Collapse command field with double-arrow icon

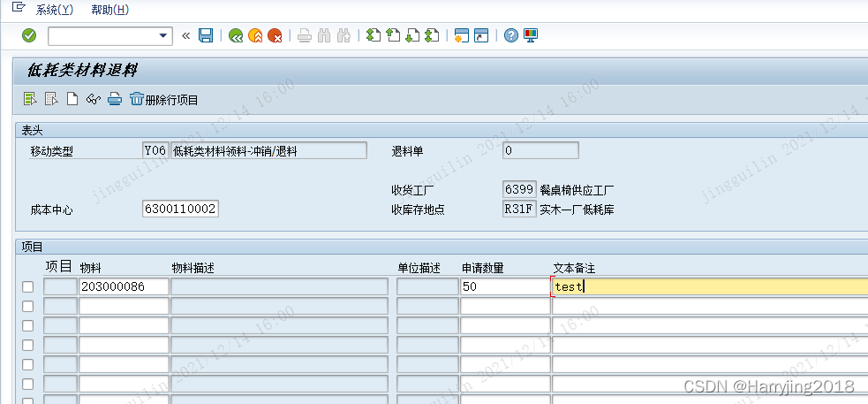[x=186, y=36]
